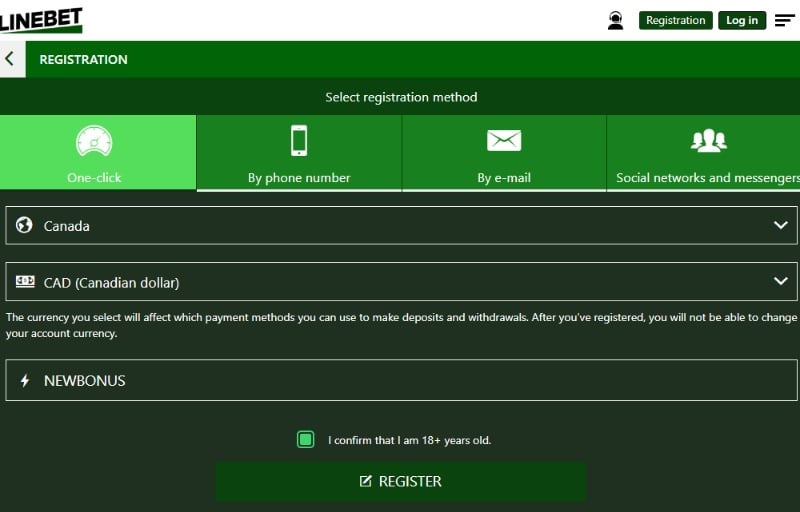Toggle the 18+ years old confirmation checkbox

(305, 440)
